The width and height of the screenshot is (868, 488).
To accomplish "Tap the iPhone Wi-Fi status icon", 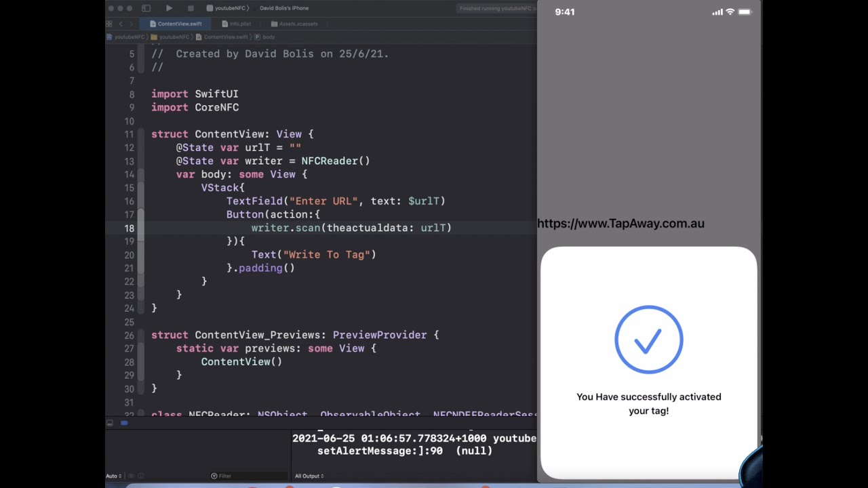I will (x=730, y=12).
